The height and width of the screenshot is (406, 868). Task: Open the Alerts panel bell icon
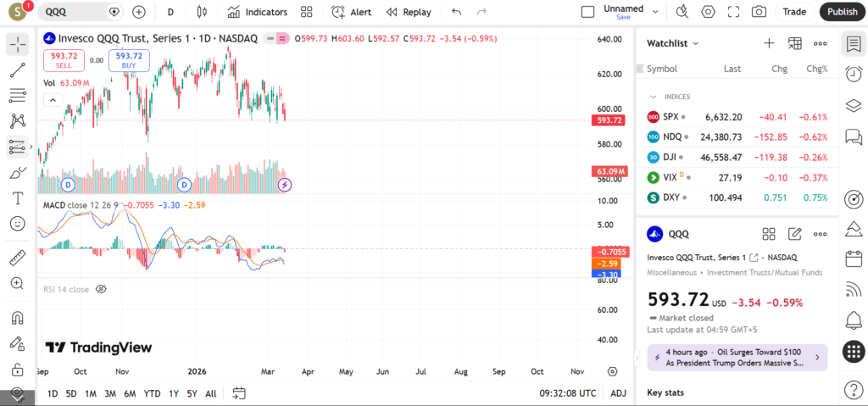point(854,320)
